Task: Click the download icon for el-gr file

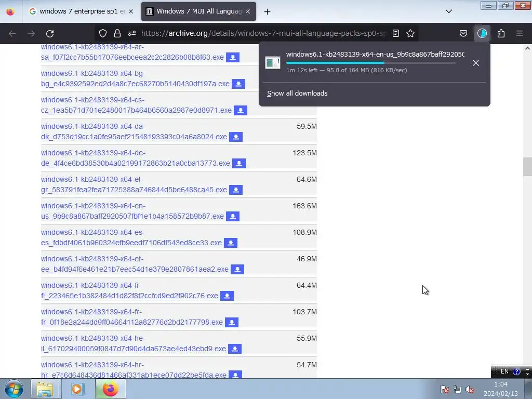Action: click(236, 190)
